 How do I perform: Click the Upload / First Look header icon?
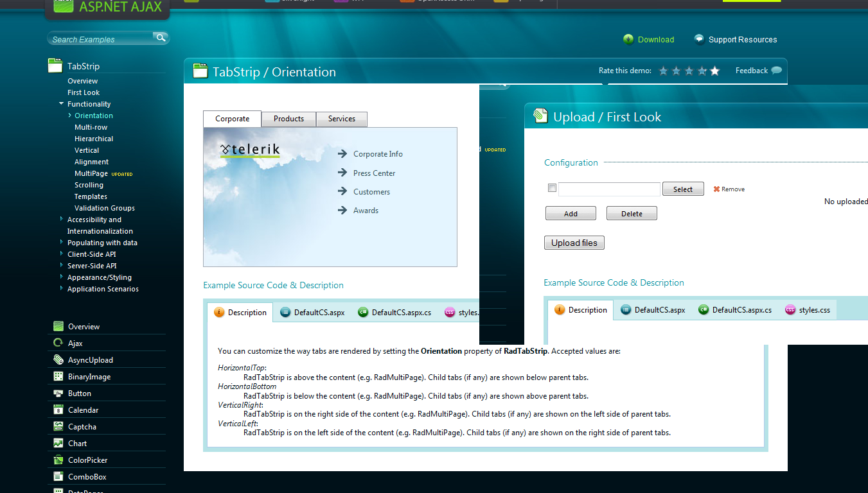coord(541,116)
